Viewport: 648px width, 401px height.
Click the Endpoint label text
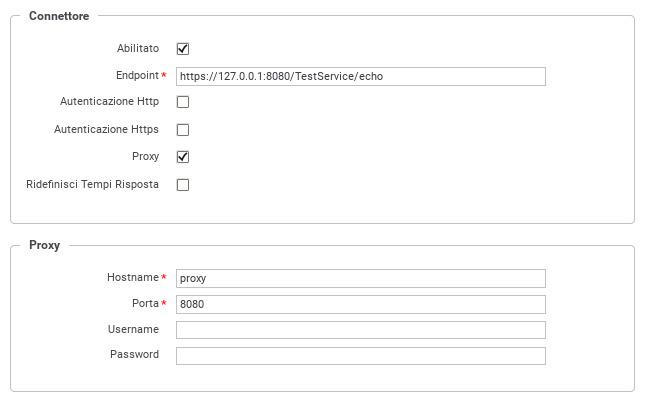click(x=138, y=75)
